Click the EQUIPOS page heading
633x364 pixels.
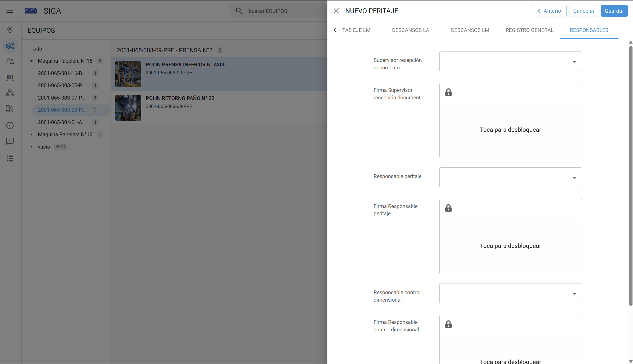[41, 30]
